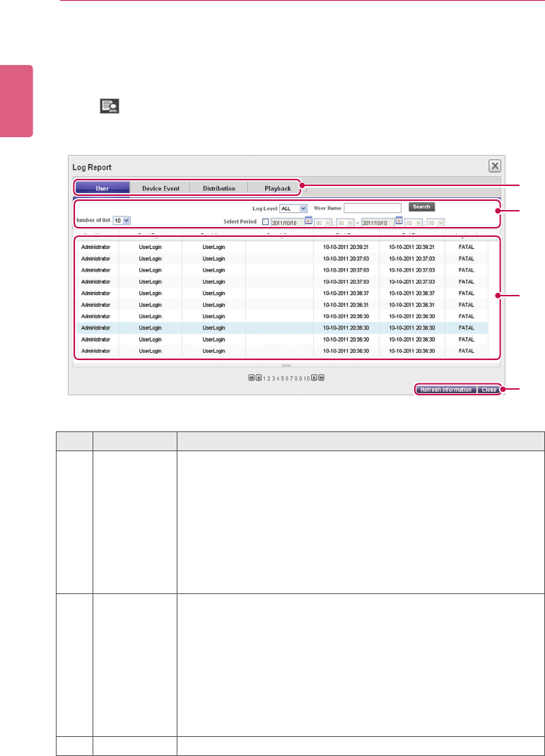
Task: Click FATAL in the 20:39:21 row
Action: (x=467, y=247)
